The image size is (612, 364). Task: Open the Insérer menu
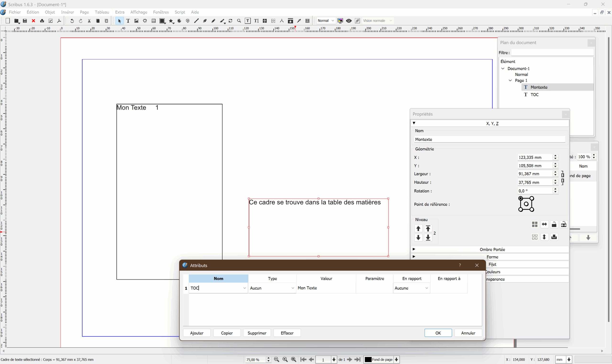pyautogui.click(x=67, y=12)
